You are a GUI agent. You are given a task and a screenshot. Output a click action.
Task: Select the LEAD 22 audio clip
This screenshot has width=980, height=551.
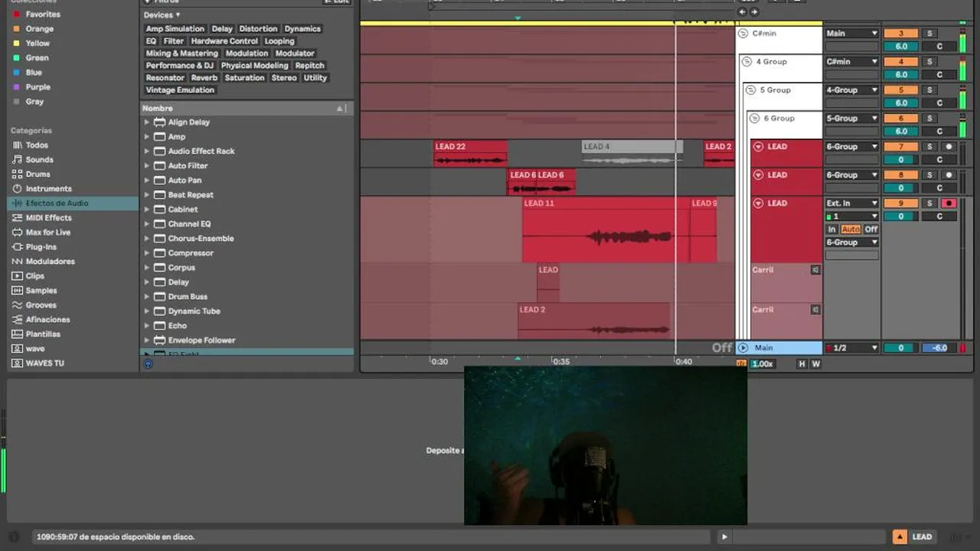[x=470, y=153]
